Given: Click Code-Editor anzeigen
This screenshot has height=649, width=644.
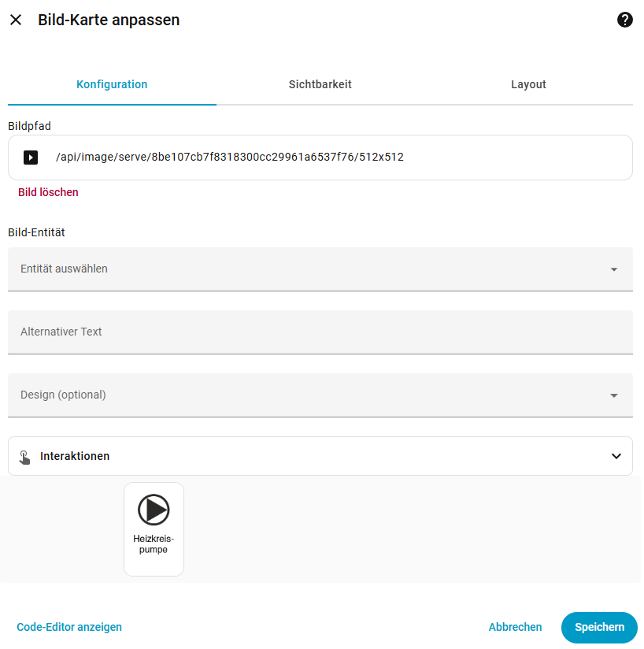Looking at the screenshot, I should [69, 628].
